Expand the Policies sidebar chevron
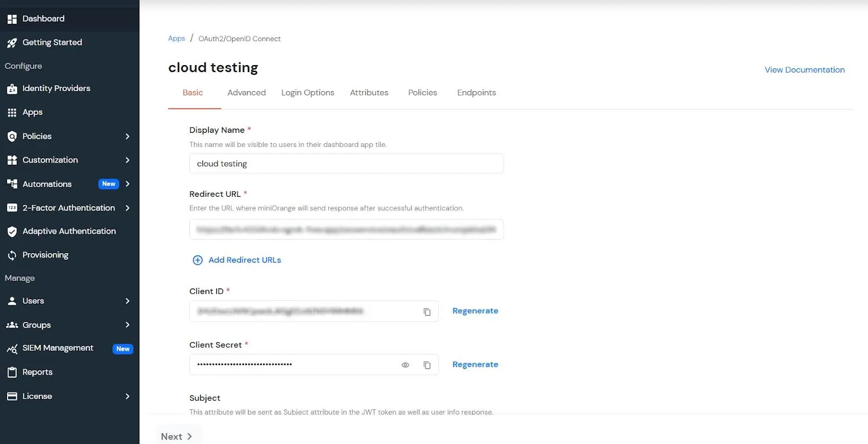This screenshot has height=444, width=868. coord(127,137)
